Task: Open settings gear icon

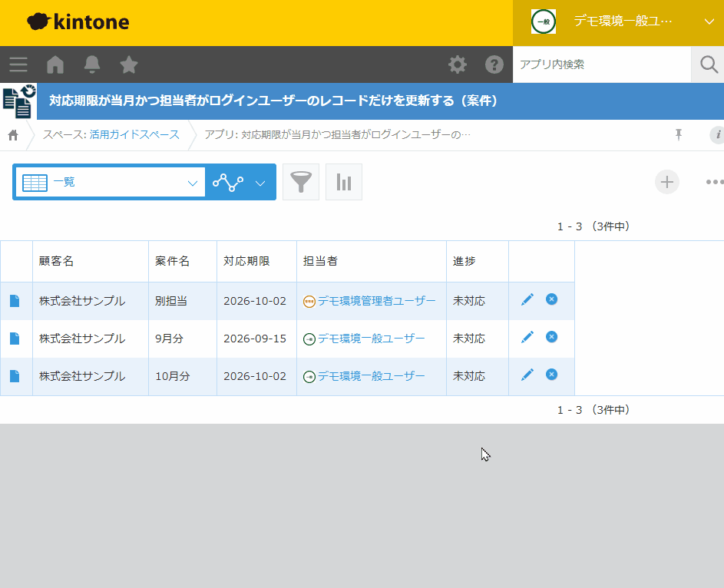Action: [x=458, y=64]
